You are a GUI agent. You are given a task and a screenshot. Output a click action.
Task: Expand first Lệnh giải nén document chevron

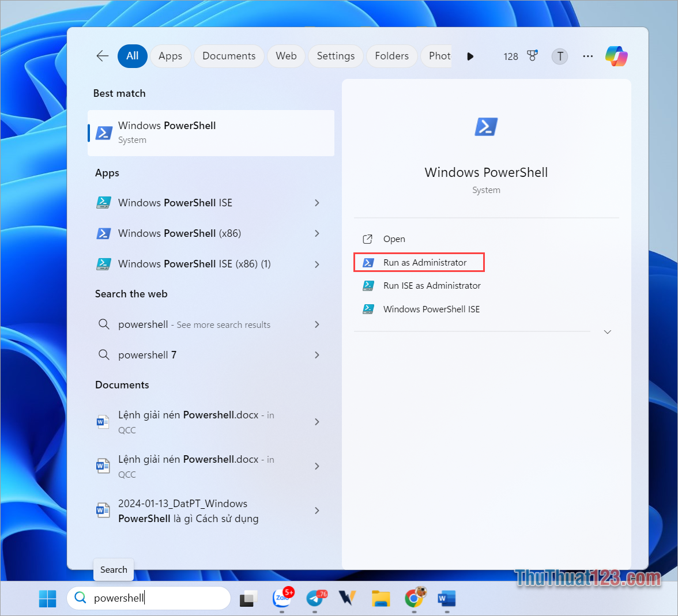pos(317,422)
